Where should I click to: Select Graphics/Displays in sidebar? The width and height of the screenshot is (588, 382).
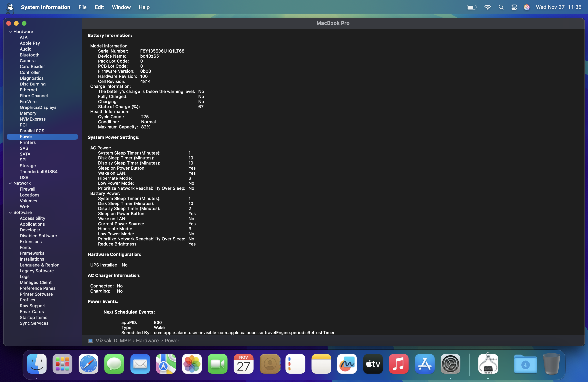(x=38, y=107)
